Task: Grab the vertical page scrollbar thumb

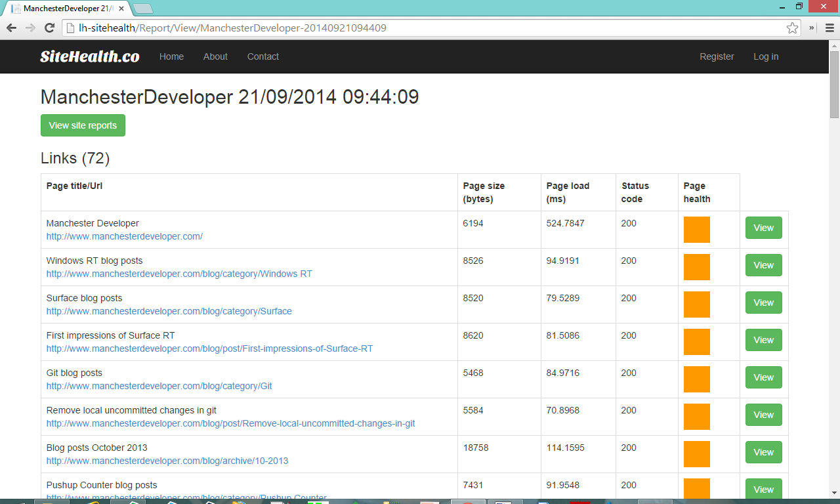Action: click(x=834, y=83)
